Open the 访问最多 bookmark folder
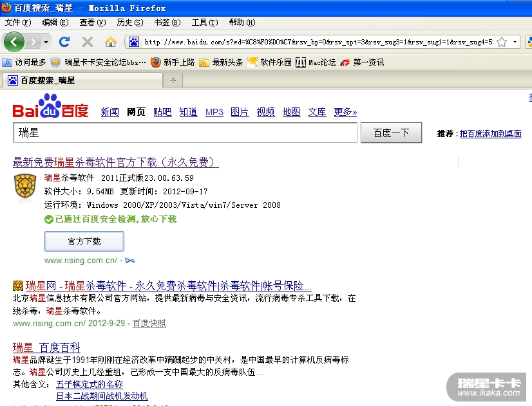Image resolution: width=532 pixels, height=406 pixels. click(24, 62)
